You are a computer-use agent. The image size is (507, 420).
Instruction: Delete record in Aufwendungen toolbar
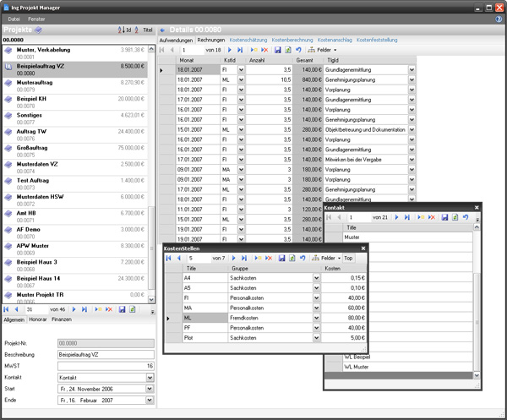tap(264, 50)
